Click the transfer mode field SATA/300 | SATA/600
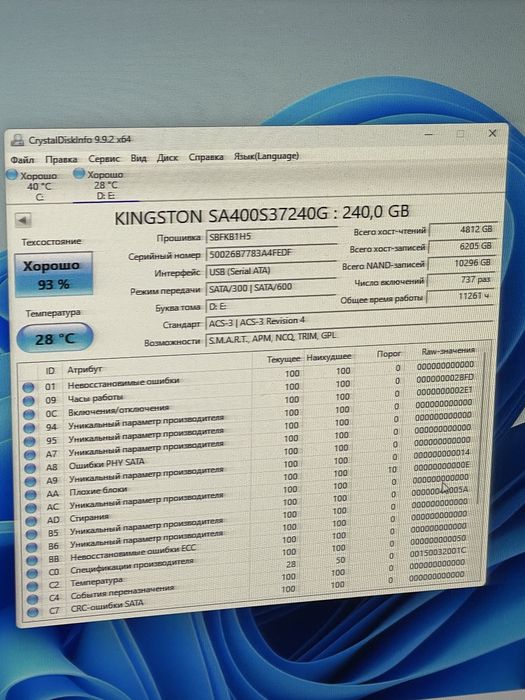The width and height of the screenshot is (525, 700). (271, 288)
